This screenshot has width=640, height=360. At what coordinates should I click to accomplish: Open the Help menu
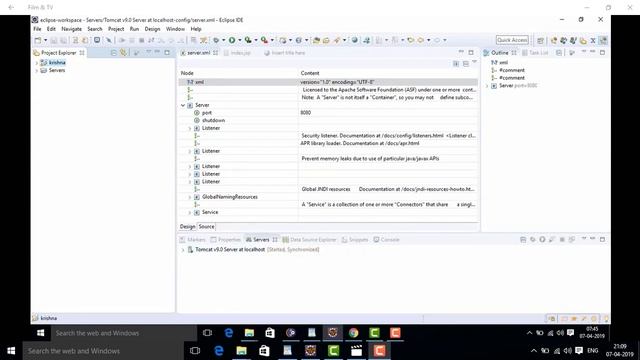[196, 29]
